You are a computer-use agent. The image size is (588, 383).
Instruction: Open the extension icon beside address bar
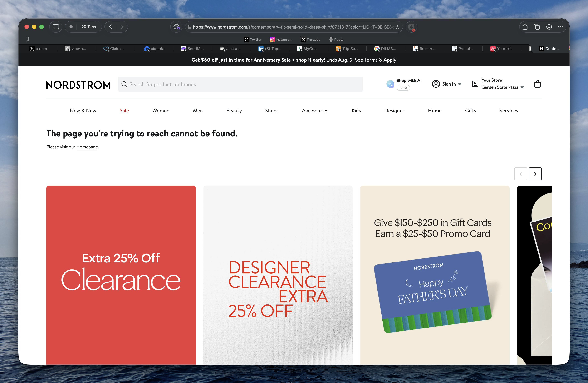(411, 27)
